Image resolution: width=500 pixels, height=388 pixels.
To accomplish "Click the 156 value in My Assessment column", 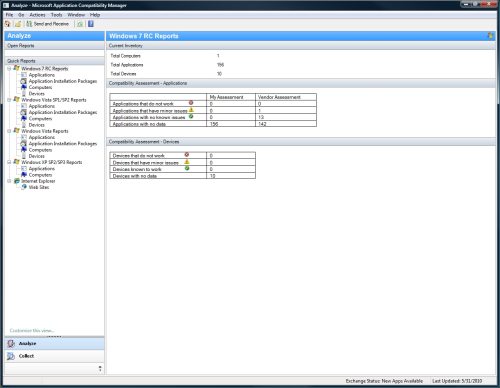I will coord(214,124).
